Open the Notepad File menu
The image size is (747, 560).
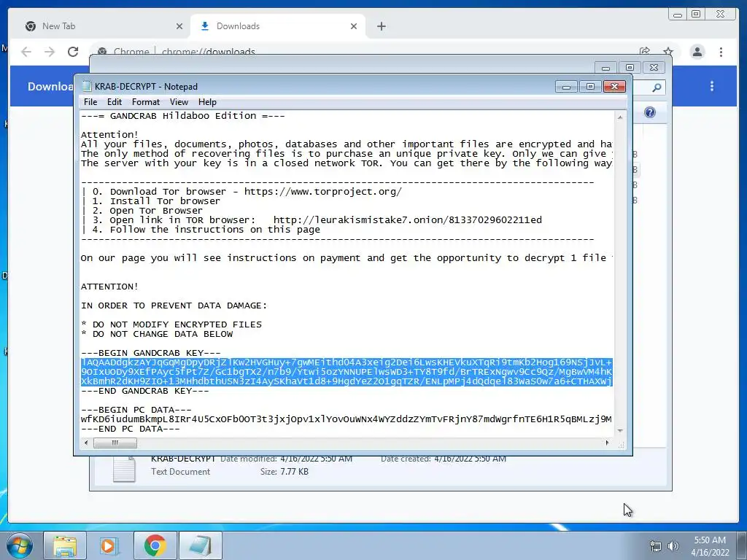coord(90,102)
